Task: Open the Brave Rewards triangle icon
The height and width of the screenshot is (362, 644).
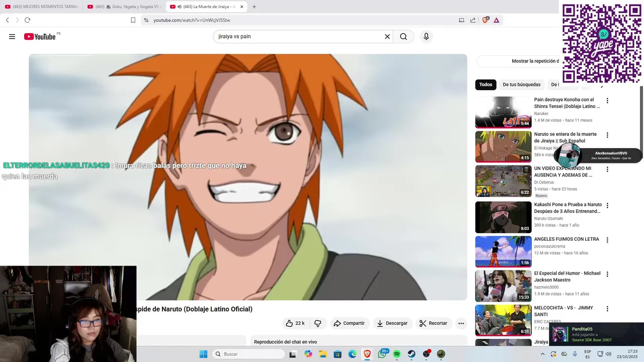Action: (497, 20)
